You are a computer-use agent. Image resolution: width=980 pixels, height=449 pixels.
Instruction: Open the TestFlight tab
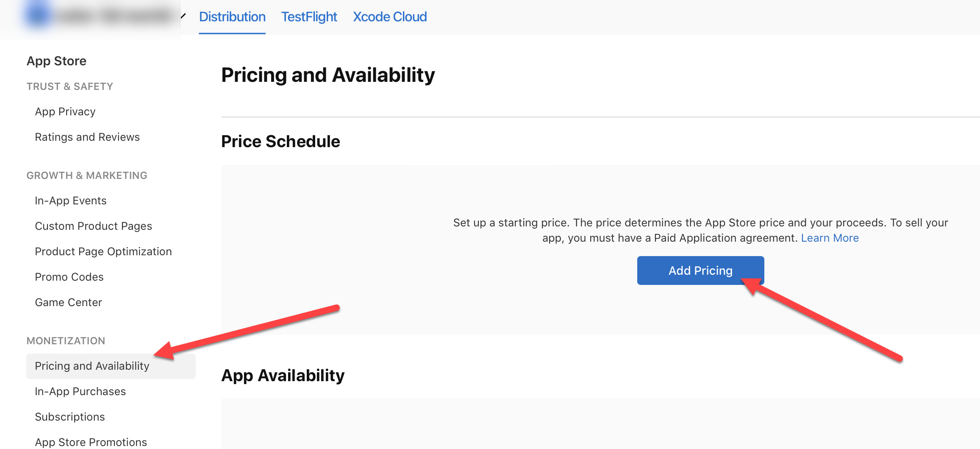pyautogui.click(x=309, y=17)
